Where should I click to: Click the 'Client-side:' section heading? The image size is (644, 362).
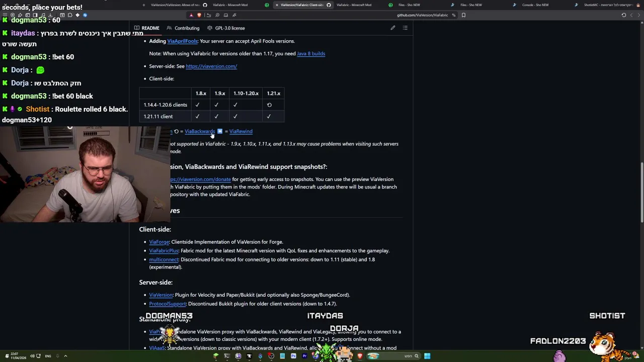155,229
